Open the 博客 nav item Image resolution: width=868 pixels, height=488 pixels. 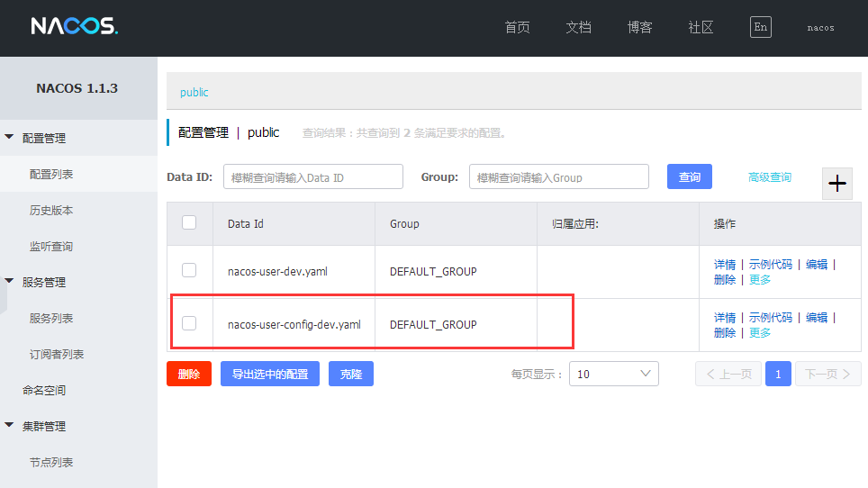[x=639, y=27]
